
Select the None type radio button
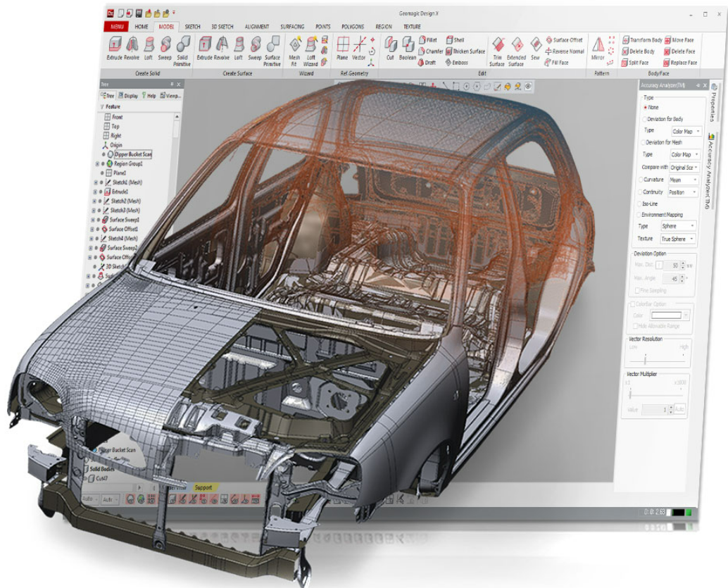coord(646,107)
